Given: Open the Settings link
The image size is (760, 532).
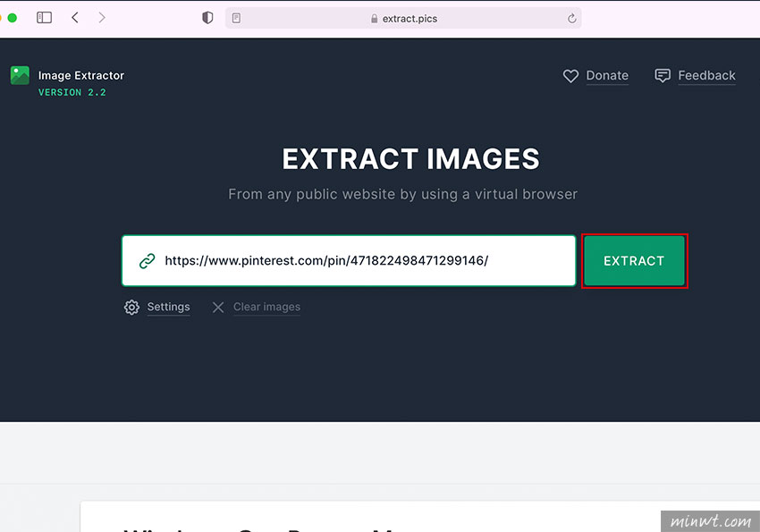Looking at the screenshot, I should (x=168, y=307).
